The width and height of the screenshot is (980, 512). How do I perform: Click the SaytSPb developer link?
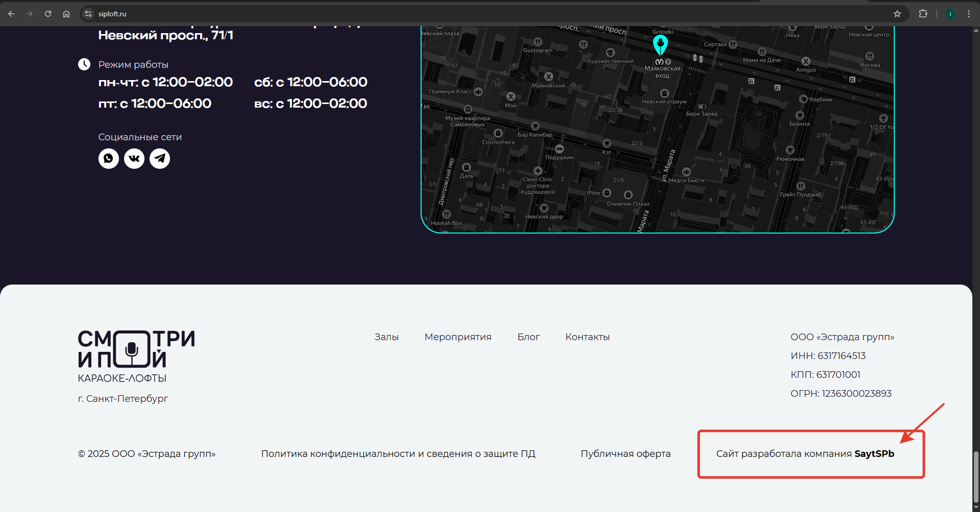pyautogui.click(x=874, y=454)
